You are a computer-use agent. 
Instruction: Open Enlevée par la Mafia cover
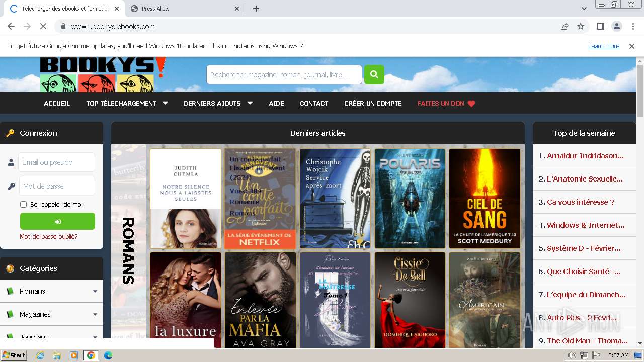[260, 300]
